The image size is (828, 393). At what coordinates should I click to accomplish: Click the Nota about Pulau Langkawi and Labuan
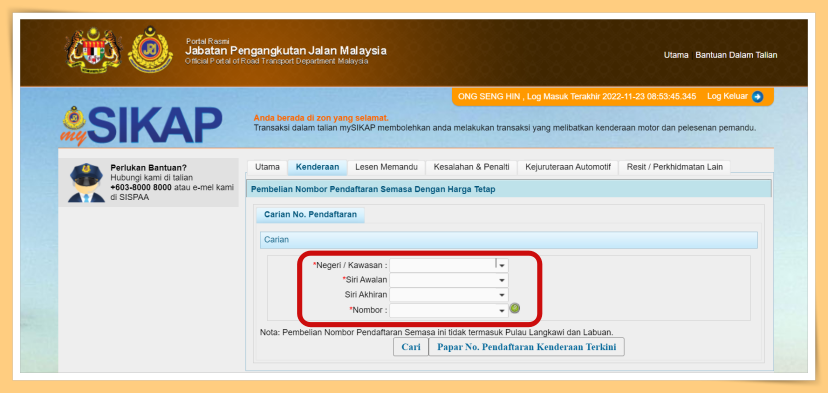(437, 332)
